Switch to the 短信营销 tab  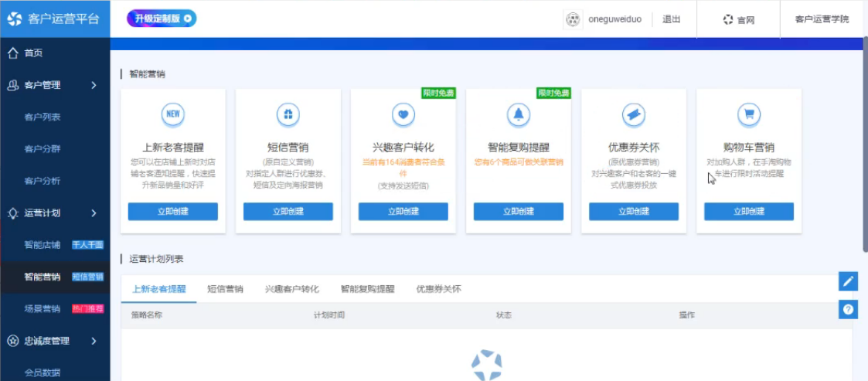click(225, 289)
